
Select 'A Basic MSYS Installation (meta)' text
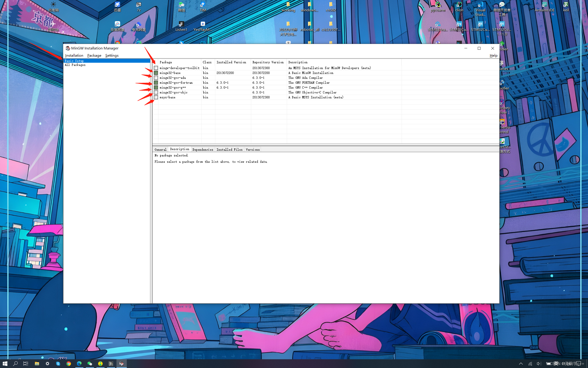pyautogui.click(x=316, y=97)
